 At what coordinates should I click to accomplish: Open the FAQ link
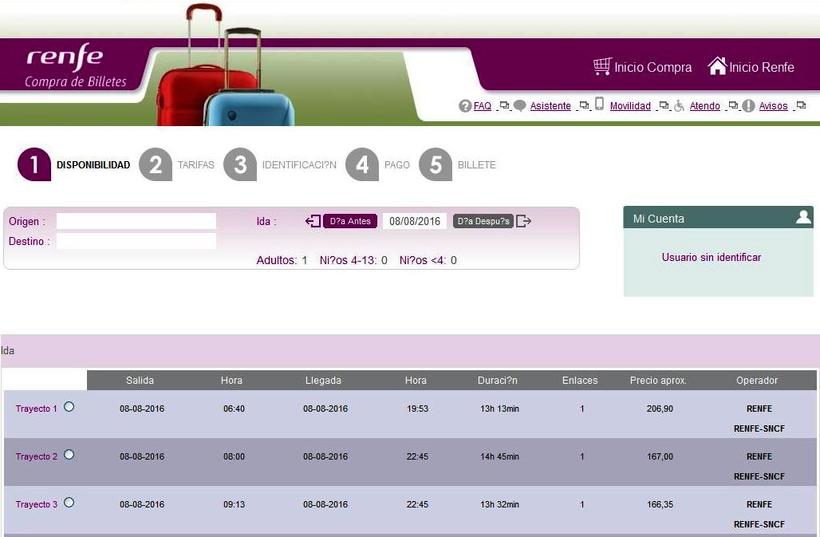tap(482, 106)
